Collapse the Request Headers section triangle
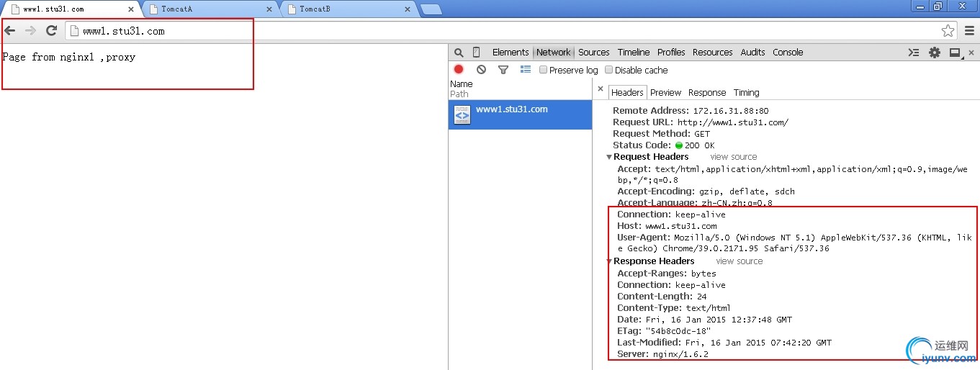 (609, 157)
